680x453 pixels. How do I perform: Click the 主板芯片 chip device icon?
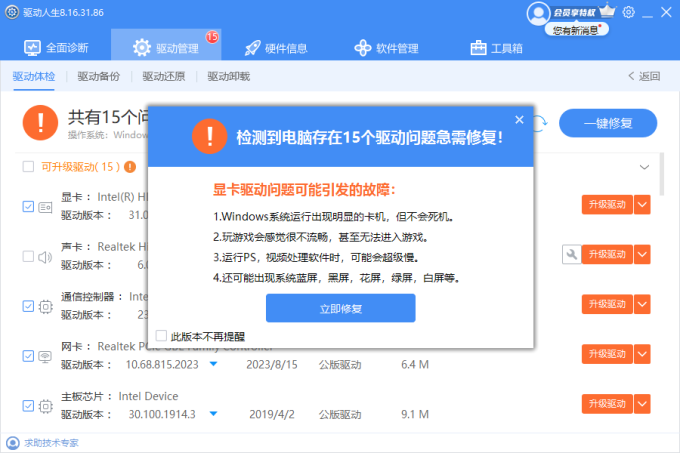45,407
